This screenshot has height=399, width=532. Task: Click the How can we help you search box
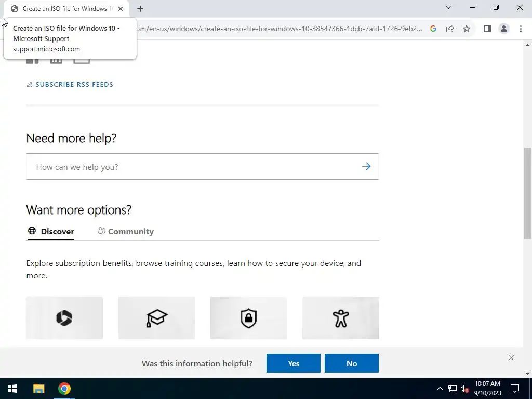tap(203, 167)
